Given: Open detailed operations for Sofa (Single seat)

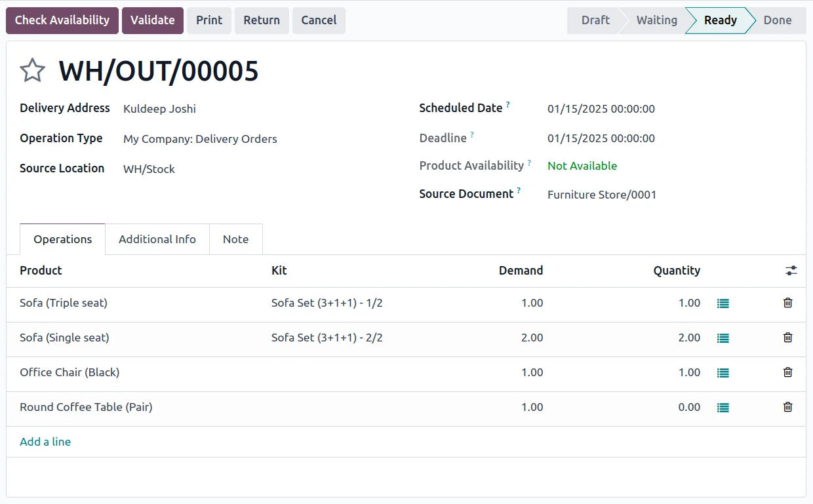Looking at the screenshot, I should [723, 338].
